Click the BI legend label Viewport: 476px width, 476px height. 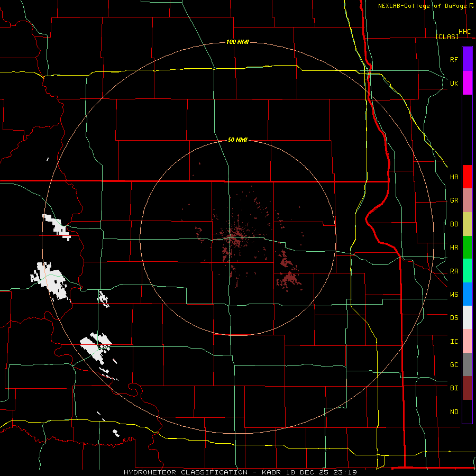(454, 388)
